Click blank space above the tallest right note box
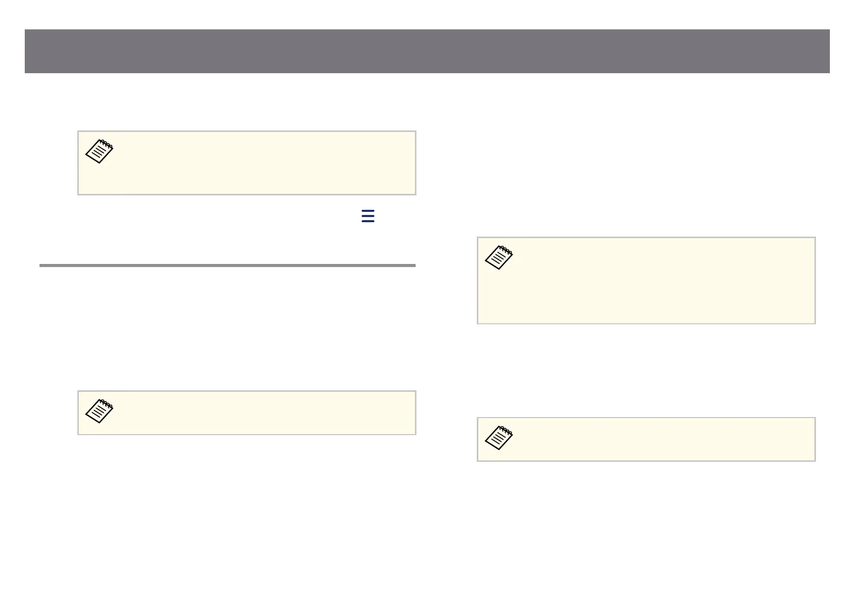868x614 pixels. coord(646,155)
